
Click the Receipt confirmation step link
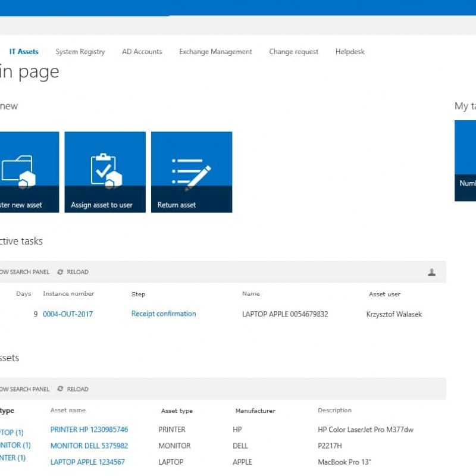coord(164,314)
